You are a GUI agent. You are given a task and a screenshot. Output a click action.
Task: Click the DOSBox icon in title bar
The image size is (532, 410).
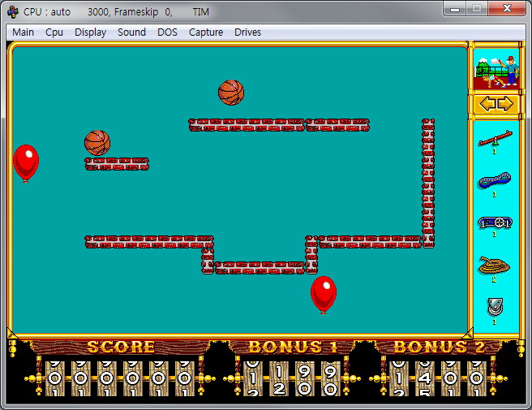(x=13, y=12)
